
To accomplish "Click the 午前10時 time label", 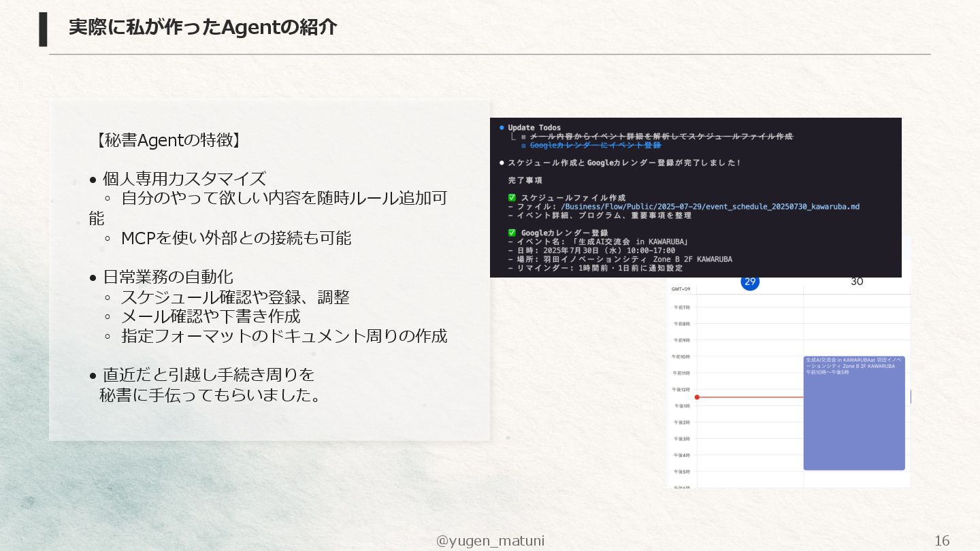I will (x=681, y=356).
